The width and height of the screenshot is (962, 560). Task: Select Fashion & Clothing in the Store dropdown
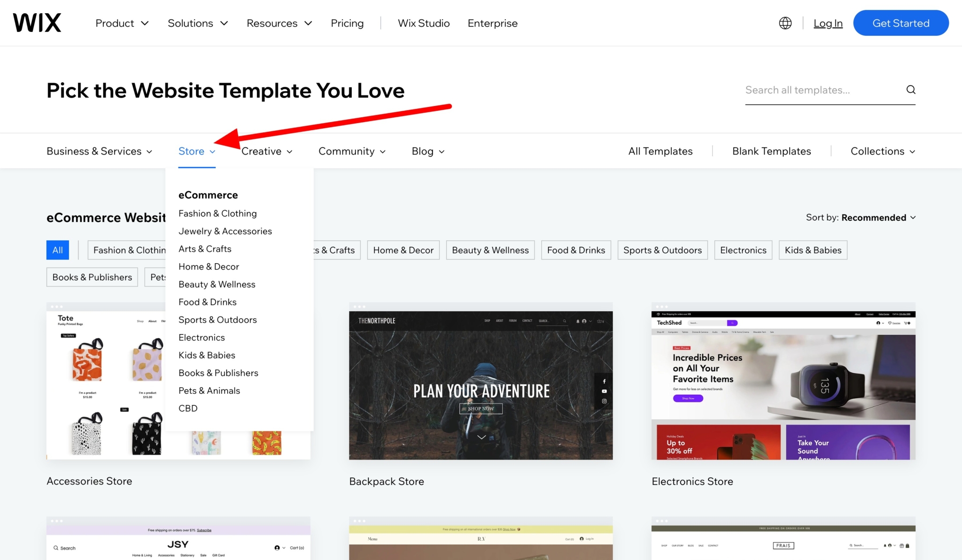tap(217, 213)
